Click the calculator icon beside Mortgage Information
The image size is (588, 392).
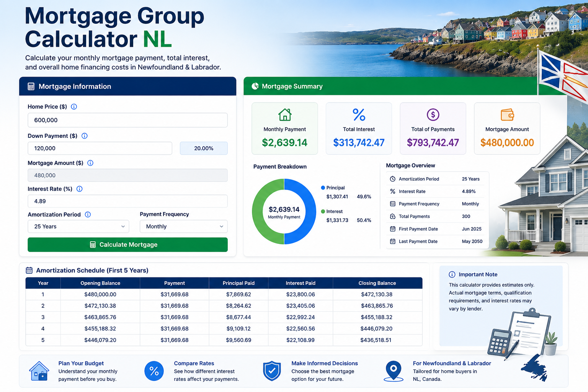click(x=31, y=87)
